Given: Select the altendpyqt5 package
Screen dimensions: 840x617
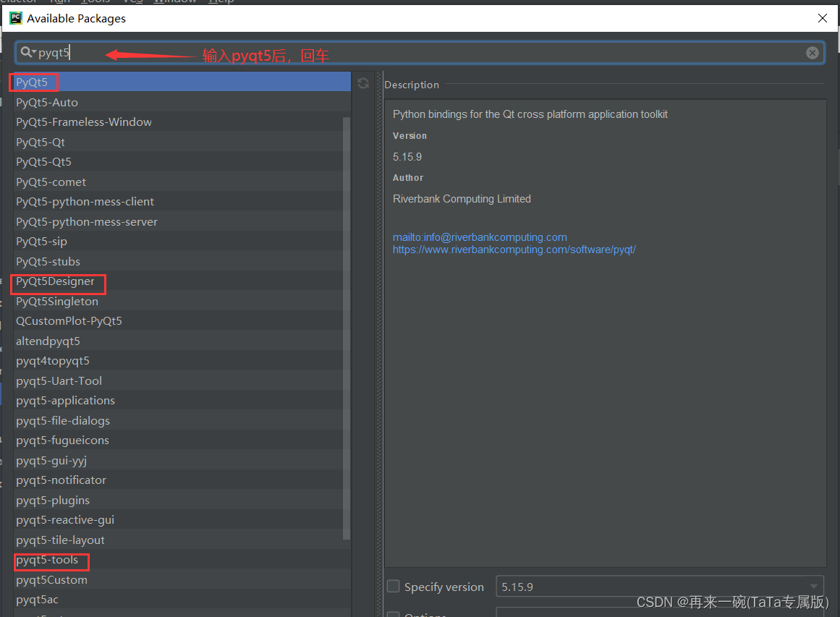Looking at the screenshot, I should pyautogui.click(x=182, y=341).
